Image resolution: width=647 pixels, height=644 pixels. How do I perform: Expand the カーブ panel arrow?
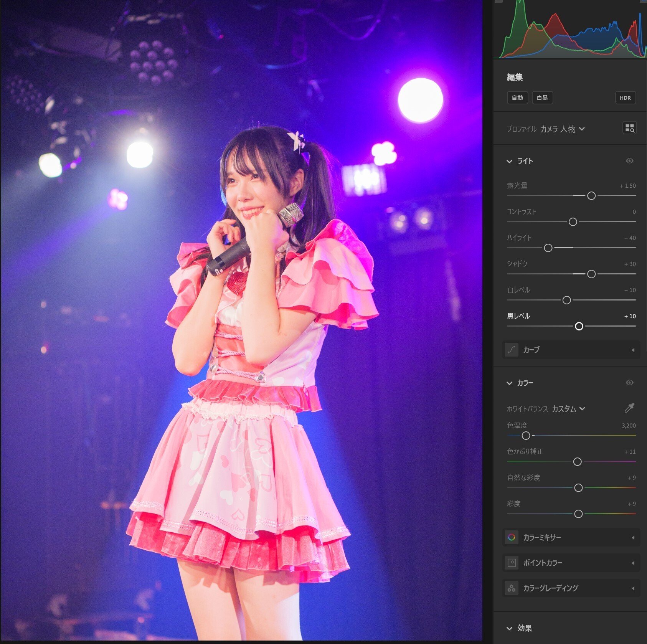(x=633, y=350)
